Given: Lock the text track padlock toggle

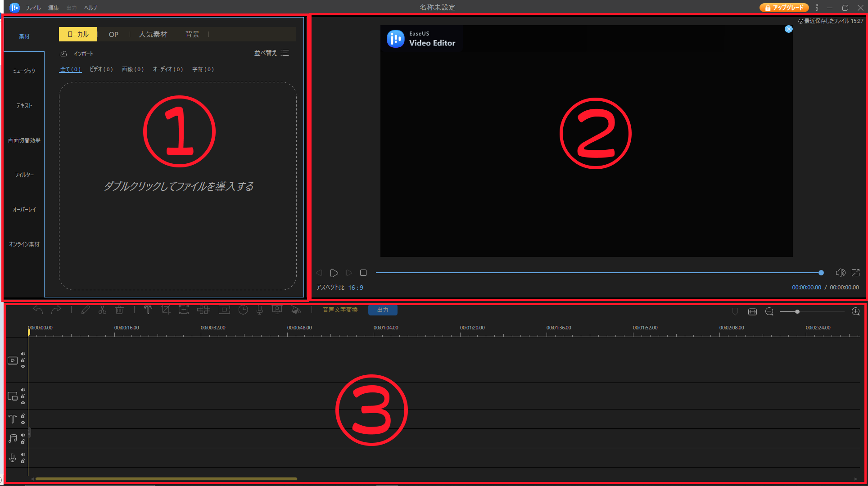Looking at the screenshot, I should [23, 416].
